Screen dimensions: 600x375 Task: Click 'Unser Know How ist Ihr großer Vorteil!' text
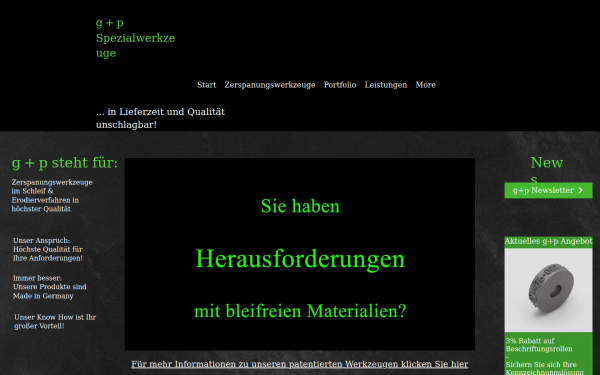[x=55, y=321]
